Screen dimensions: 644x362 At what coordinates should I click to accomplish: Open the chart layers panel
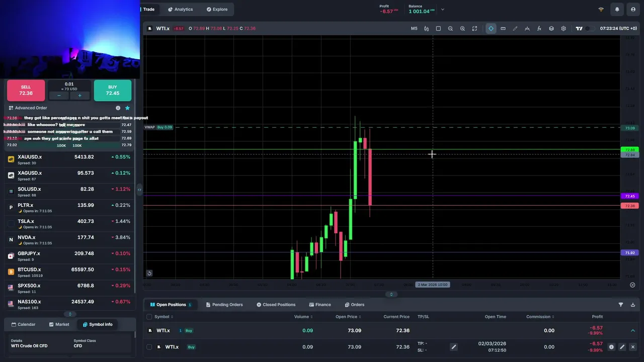point(551,29)
